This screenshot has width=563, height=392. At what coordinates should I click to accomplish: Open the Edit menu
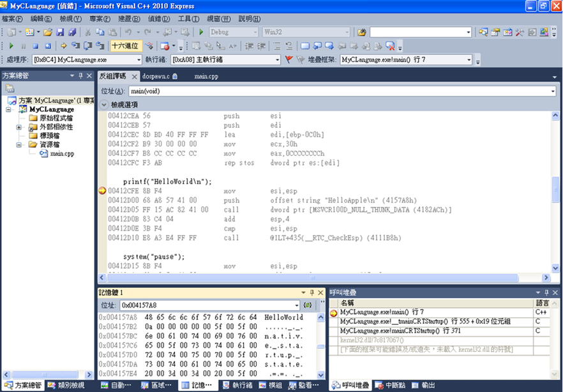tap(41, 19)
